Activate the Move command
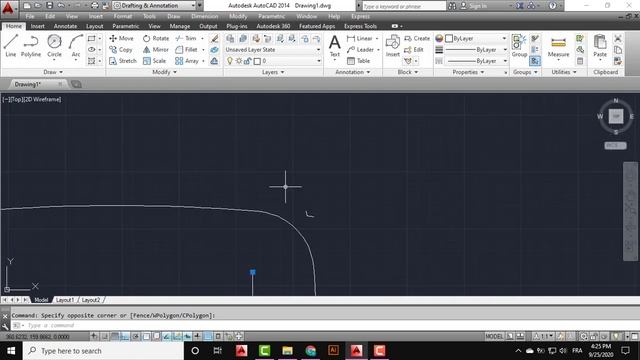Screen dimensions: 640x360 [122, 38]
